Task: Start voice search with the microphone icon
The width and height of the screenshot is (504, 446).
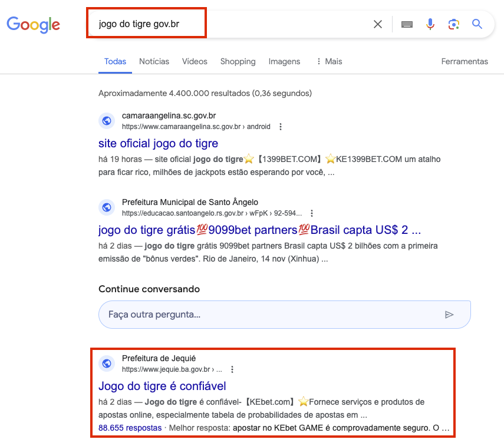Action: tap(430, 24)
